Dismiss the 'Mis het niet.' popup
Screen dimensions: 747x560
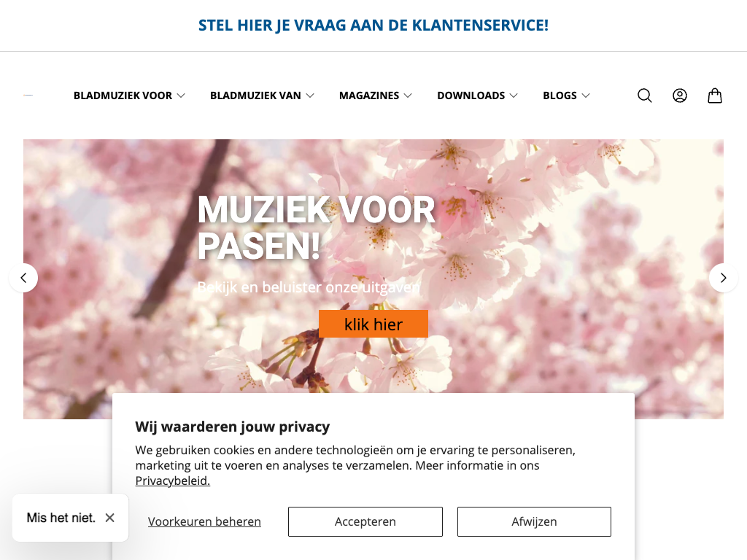point(109,518)
